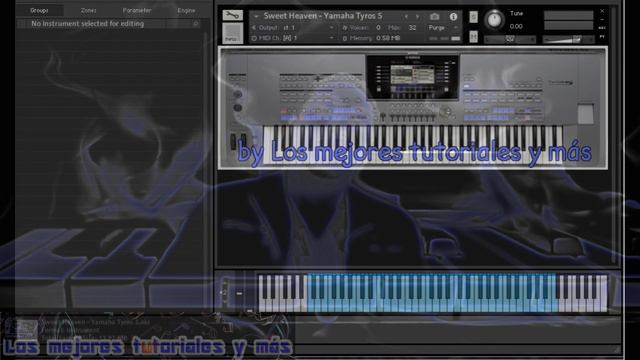Image resolution: width=640 pixels, height=360 pixels.
Task: Click the Sweet Heaven - Yamaha Tyros 5 title
Action: tap(323, 16)
